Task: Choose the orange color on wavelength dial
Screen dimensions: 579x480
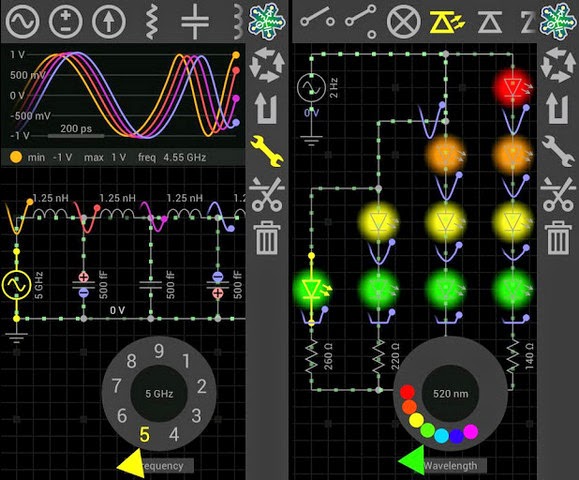Action: (409, 407)
